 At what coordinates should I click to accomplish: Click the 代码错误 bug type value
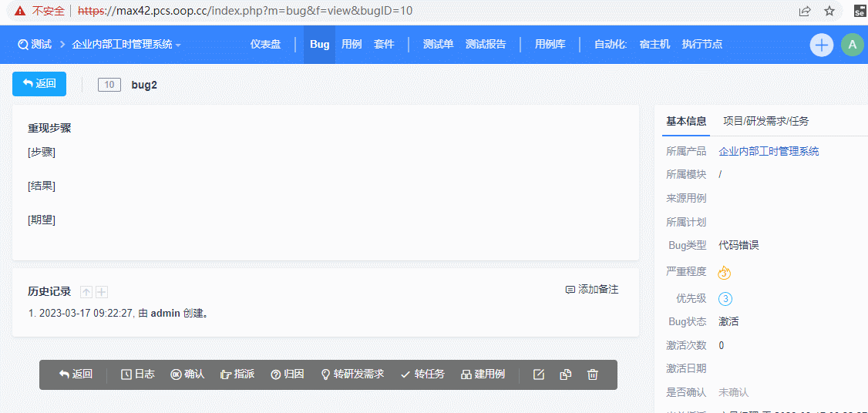[738, 245]
